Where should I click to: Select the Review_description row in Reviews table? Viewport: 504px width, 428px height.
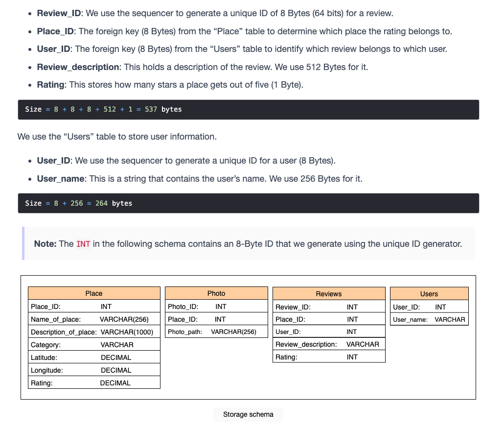pos(329,344)
